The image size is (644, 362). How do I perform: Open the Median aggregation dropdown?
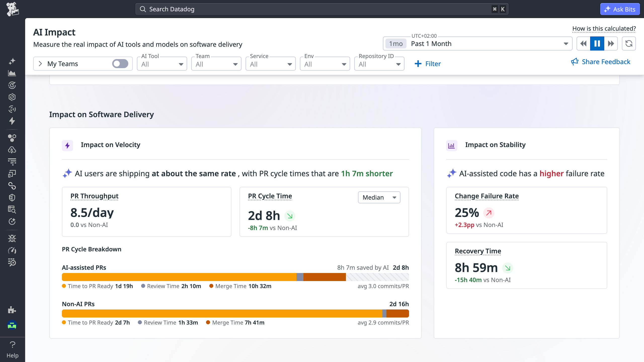pos(379,197)
